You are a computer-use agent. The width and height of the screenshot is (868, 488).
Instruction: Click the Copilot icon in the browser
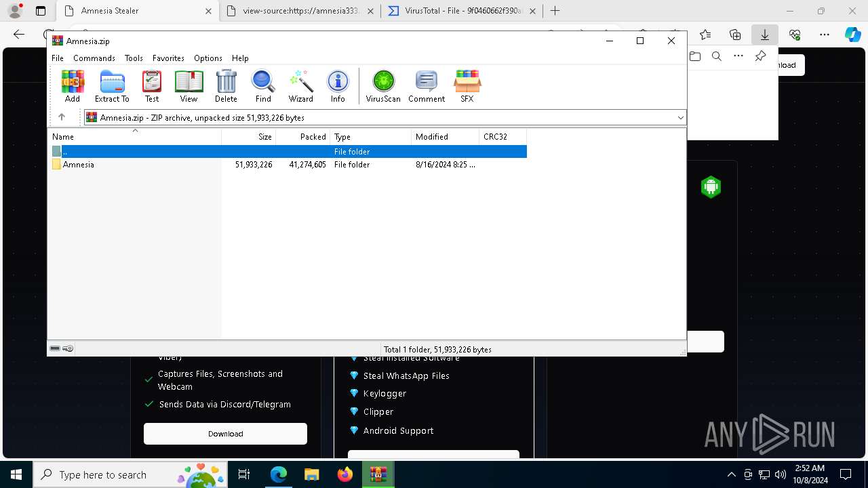click(x=852, y=35)
